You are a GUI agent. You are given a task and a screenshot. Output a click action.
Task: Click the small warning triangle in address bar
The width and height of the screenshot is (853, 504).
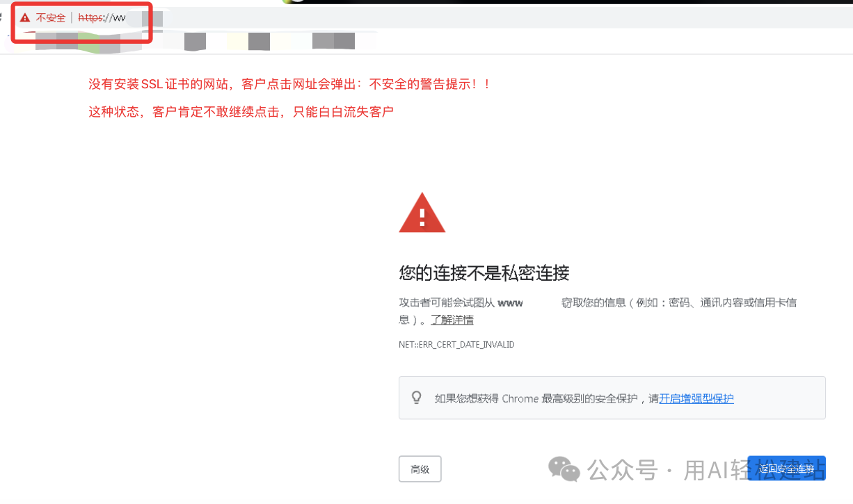[x=25, y=17]
